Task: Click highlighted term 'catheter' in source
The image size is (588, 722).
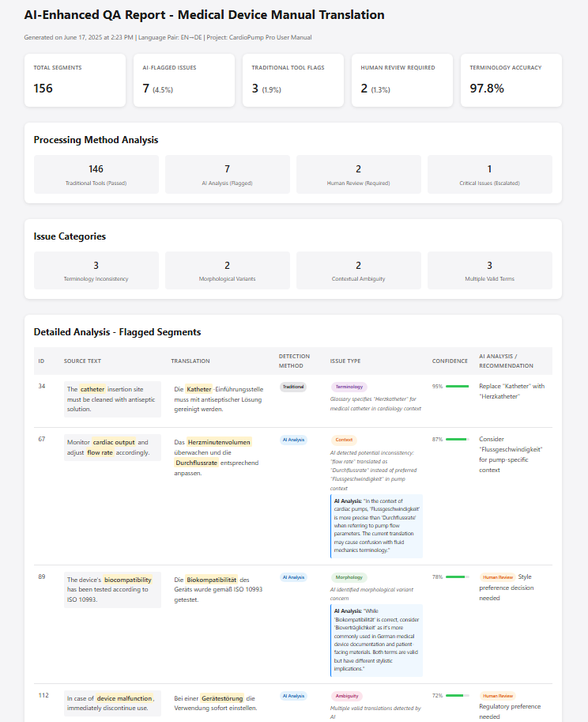Action: pyautogui.click(x=92, y=389)
